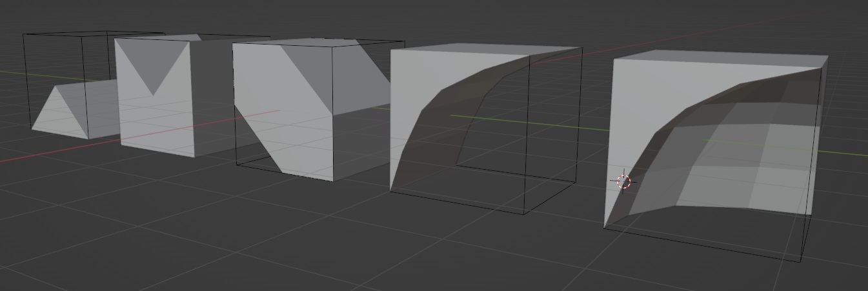Click the 3D cursor crosshair
The width and height of the screenshot is (868, 291).
click(623, 181)
